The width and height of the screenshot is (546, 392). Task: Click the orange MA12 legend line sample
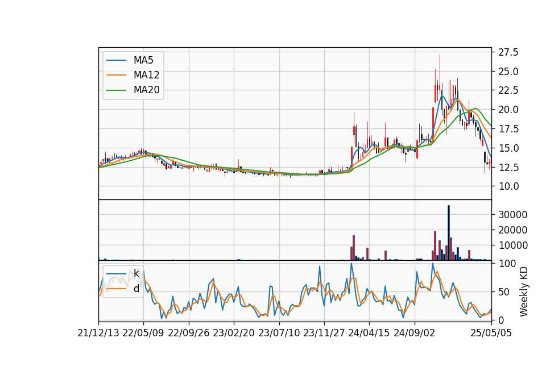[116, 75]
